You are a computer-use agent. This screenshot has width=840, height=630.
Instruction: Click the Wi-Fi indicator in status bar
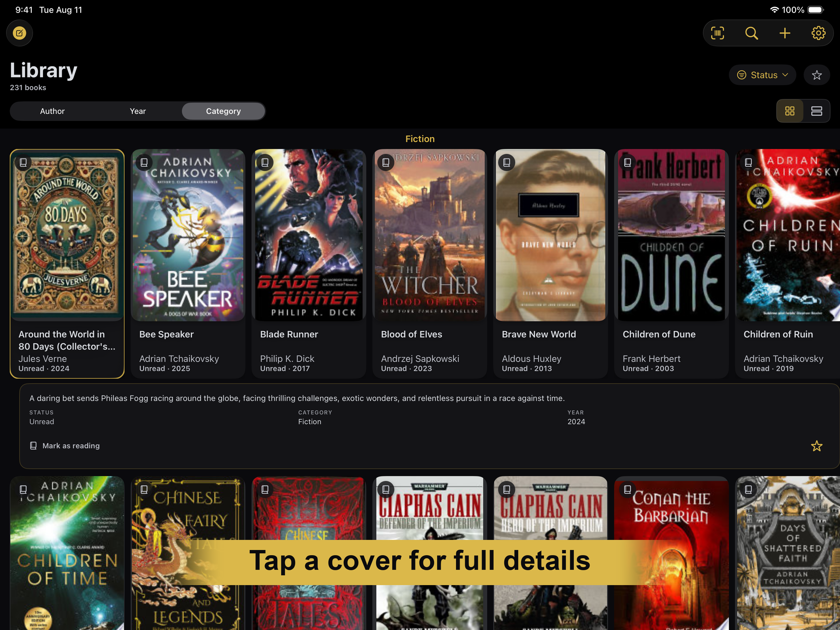point(774,10)
